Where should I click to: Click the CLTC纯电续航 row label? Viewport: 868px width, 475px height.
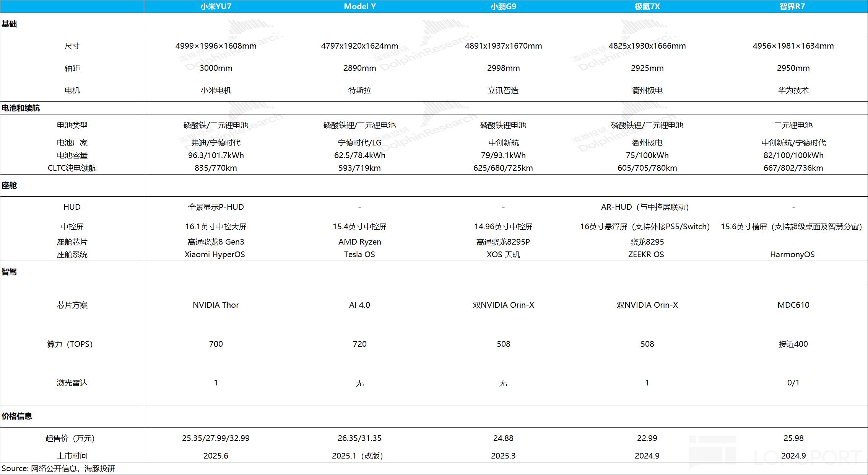(x=72, y=168)
